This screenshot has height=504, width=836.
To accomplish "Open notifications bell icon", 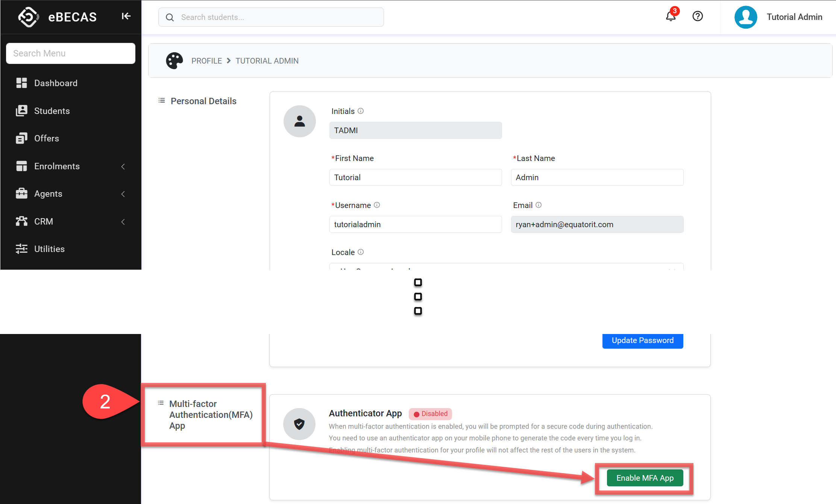I will point(671,16).
